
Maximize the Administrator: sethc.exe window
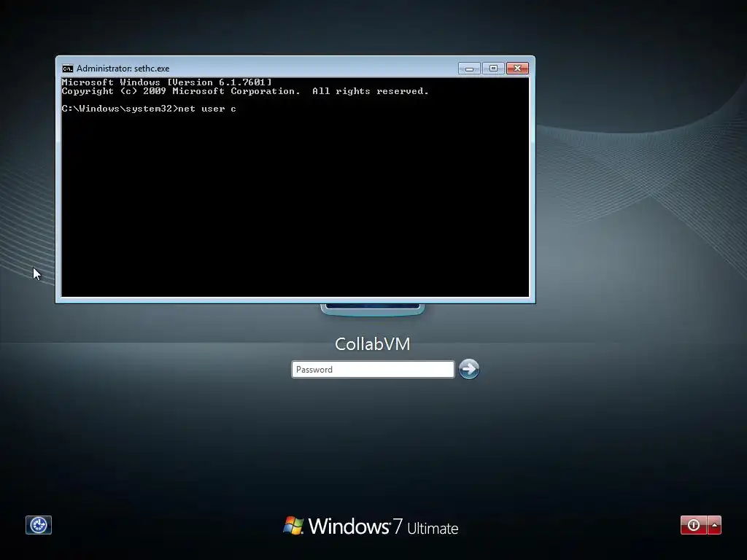click(494, 69)
